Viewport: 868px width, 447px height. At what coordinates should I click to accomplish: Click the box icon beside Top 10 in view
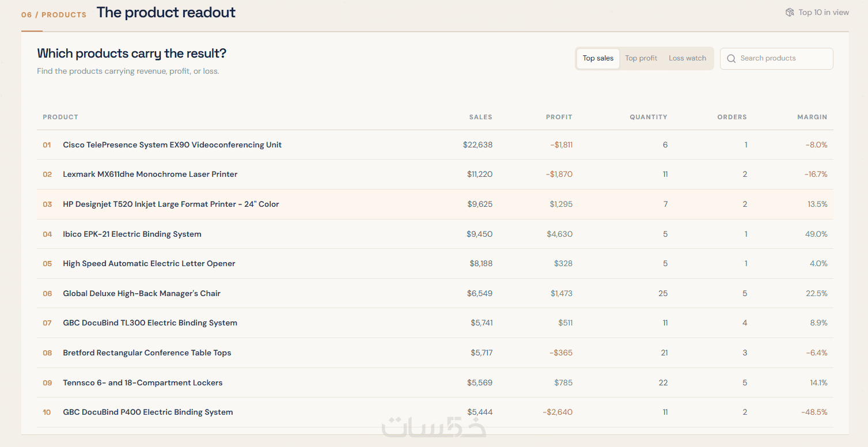(x=790, y=12)
